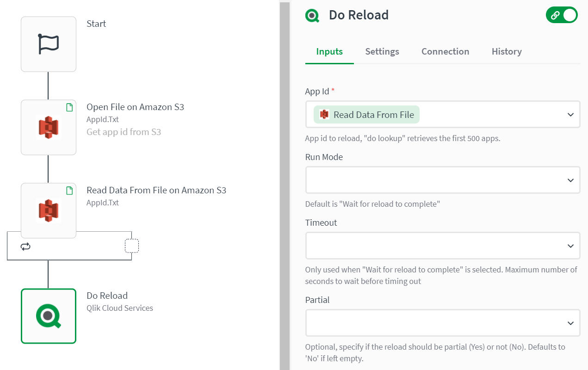Open the Run Mode dropdown

pos(443,180)
